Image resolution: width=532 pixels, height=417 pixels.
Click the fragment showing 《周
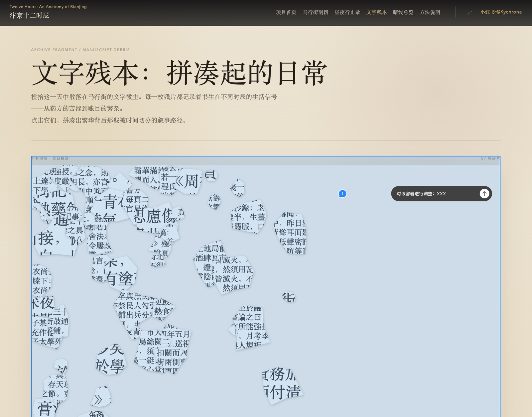coord(189,181)
